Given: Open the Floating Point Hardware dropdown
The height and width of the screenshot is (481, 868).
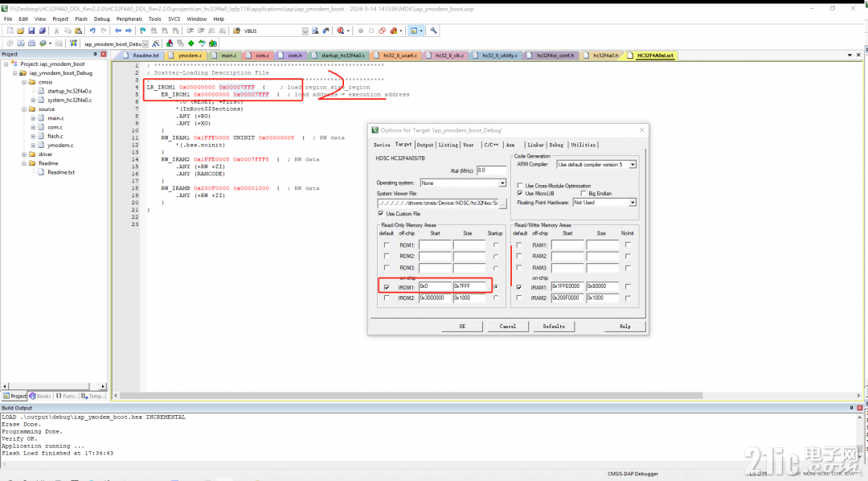Looking at the screenshot, I should 633,203.
